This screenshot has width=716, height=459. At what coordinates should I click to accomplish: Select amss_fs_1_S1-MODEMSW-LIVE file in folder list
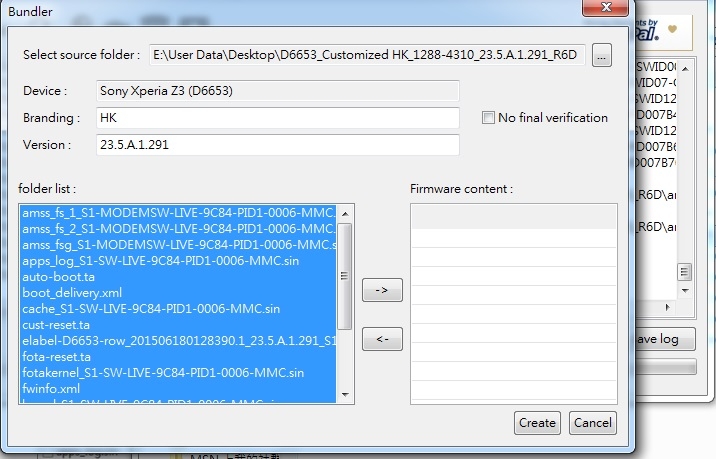coord(178,213)
